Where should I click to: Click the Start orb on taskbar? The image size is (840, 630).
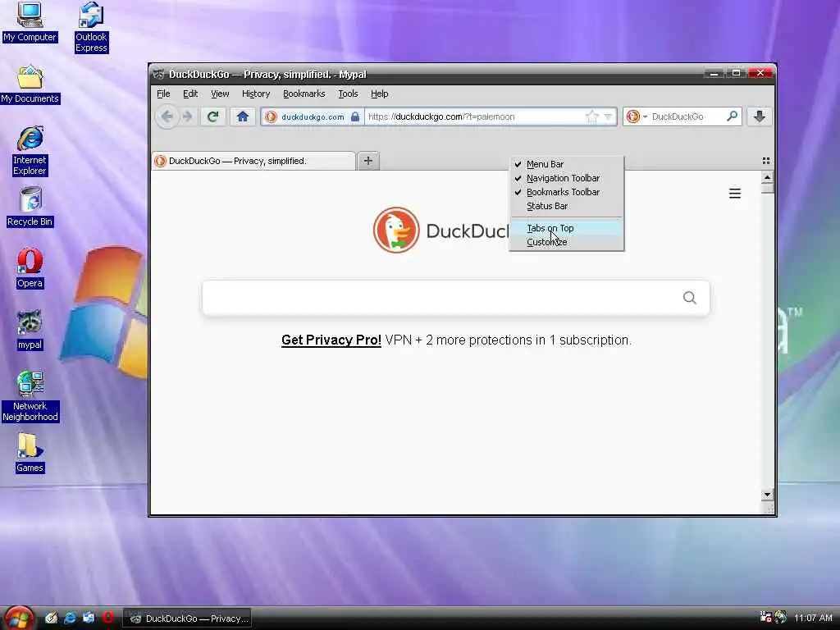[x=20, y=619]
